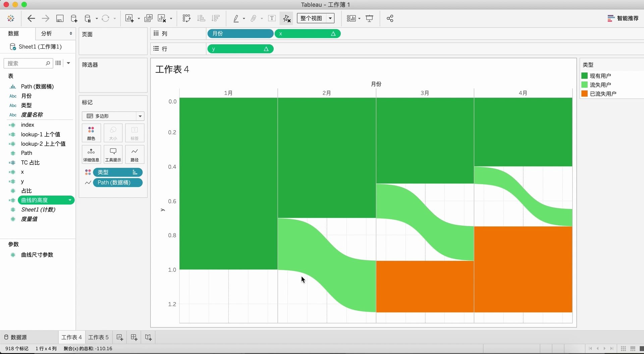Click the show filmstrip icon in status bar
This screenshot has height=354, width=644.
pyautogui.click(x=633, y=349)
